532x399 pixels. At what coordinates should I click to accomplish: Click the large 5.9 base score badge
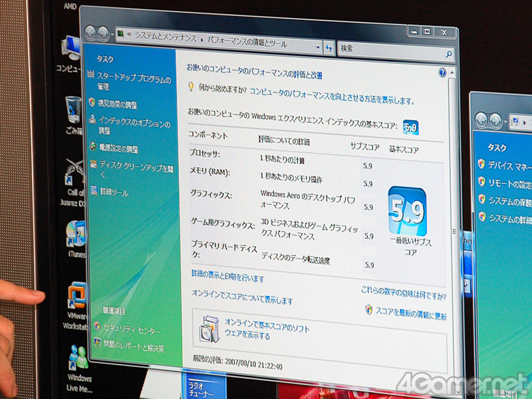(x=407, y=211)
